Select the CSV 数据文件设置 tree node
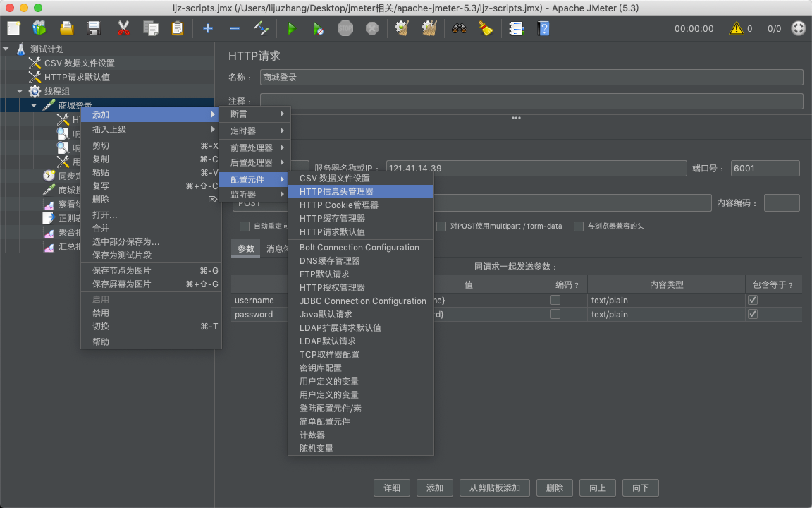The width and height of the screenshot is (812, 508). 79,64
